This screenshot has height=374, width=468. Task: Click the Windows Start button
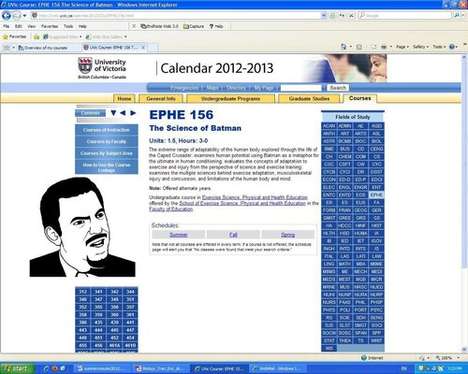pos(17,369)
